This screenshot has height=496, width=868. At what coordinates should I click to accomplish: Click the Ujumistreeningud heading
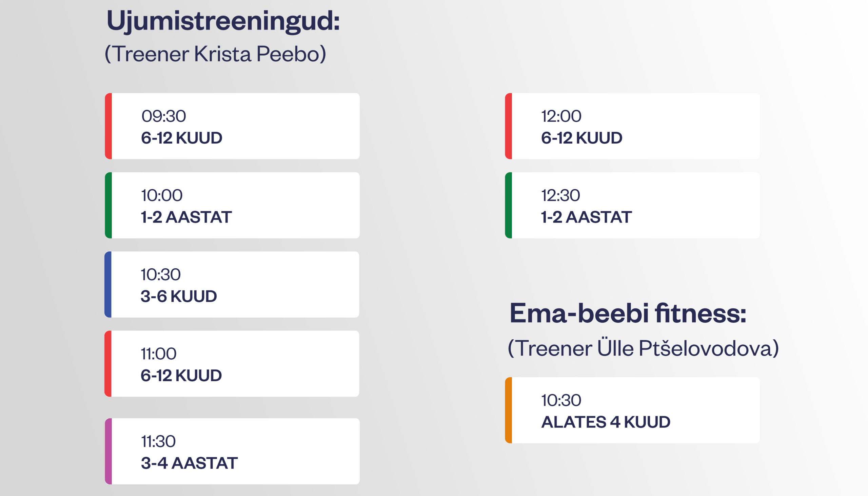tap(223, 21)
